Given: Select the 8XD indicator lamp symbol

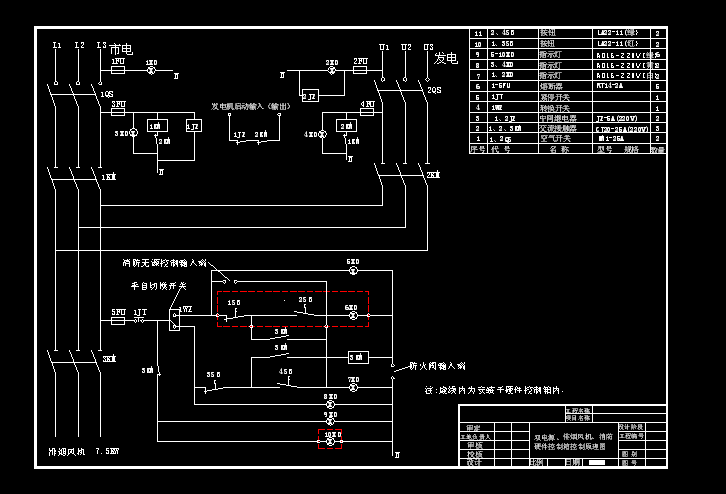Looking at the screenshot, I should click(x=330, y=404).
